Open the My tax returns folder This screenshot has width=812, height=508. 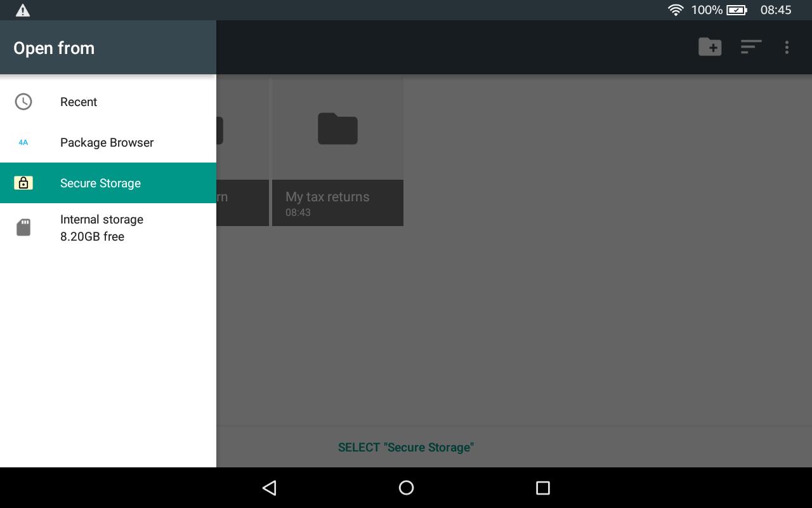(337, 152)
